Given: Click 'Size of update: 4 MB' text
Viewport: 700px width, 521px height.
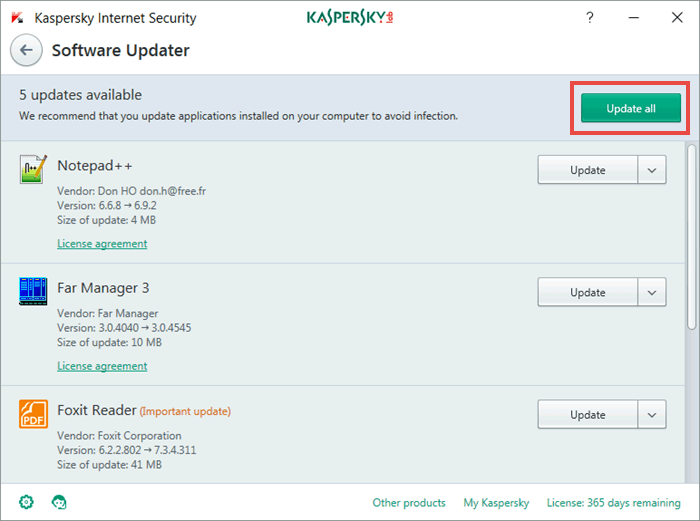Looking at the screenshot, I should (106, 220).
